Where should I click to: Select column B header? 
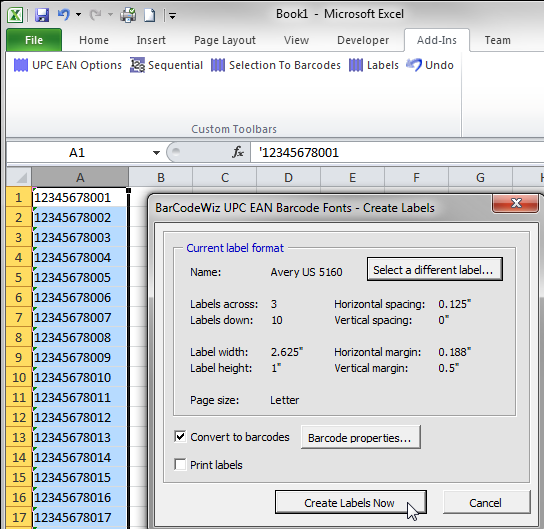pyautogui.click(x=161, y=178)
